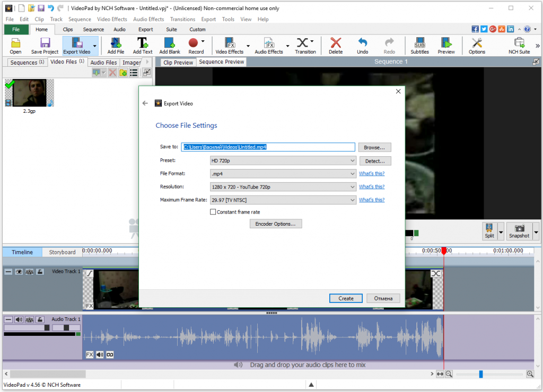Viewport: 543px width, 392px height.
Task: Open the File Format dropdown (.mp4)
Action: pyautogui.click(x=283, y=174)
